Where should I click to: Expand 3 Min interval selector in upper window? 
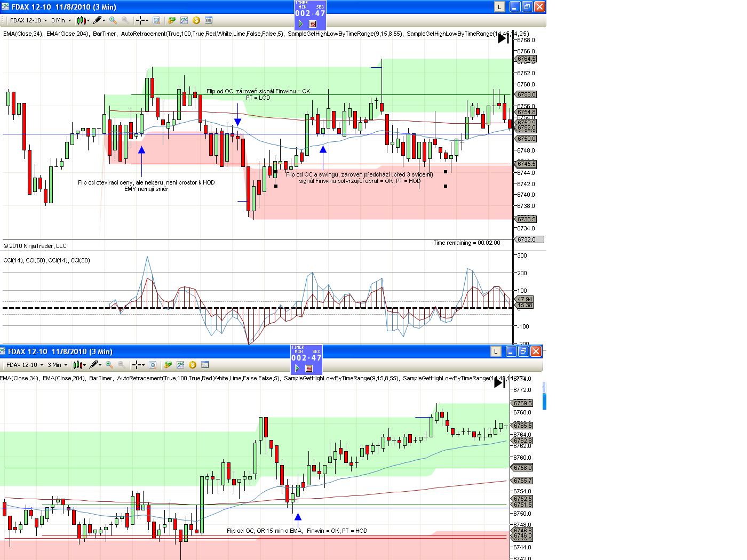coord(61,20)
